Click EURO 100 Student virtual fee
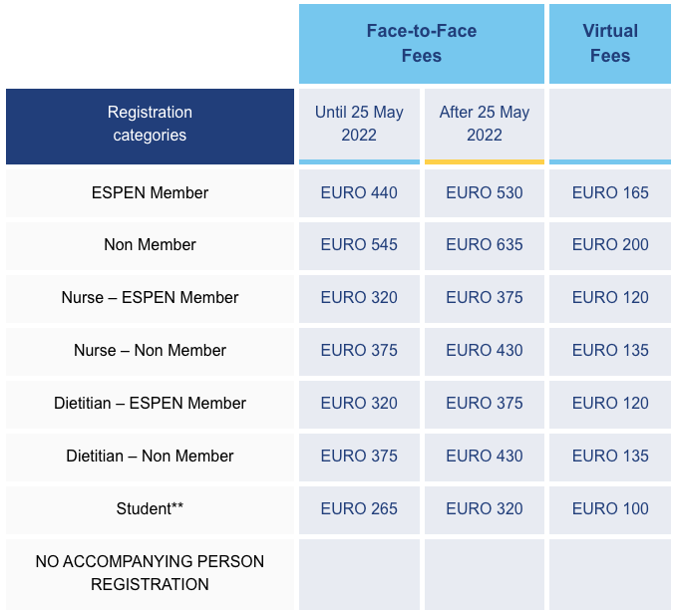Image resolution: width=677 pixels, height=616 pixels. point(609,509)
